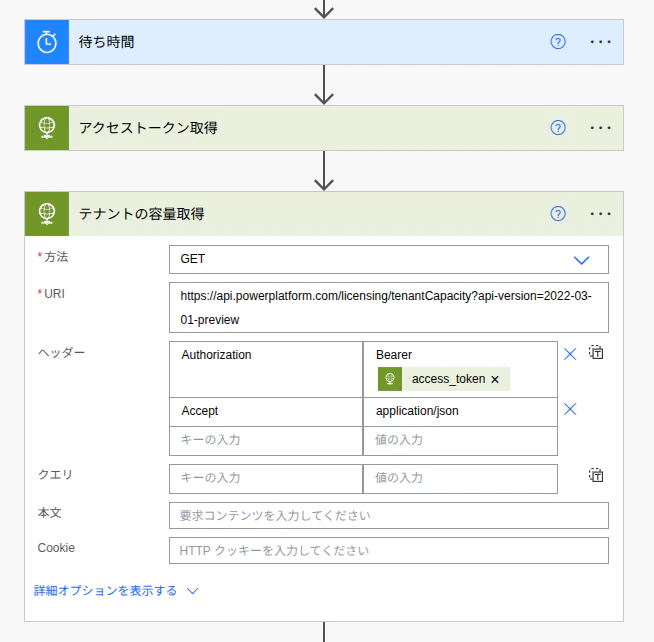Image resolution: width=654 pixels, height=642 pixels.
Task: Open help for アクセストークン取得 action
Action: click(x=558, y=128)
